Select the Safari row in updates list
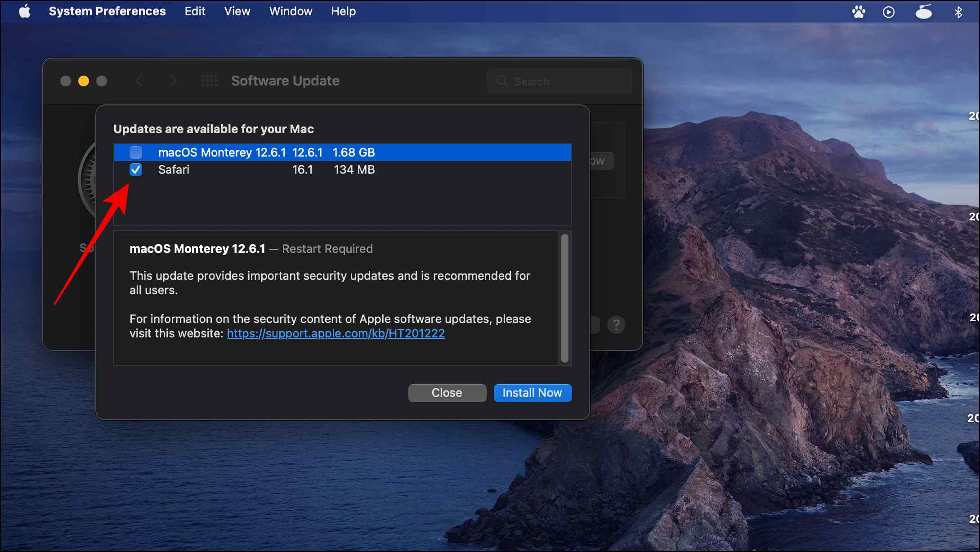Viewport: 980px width, 552px height. tap(343, 170)
